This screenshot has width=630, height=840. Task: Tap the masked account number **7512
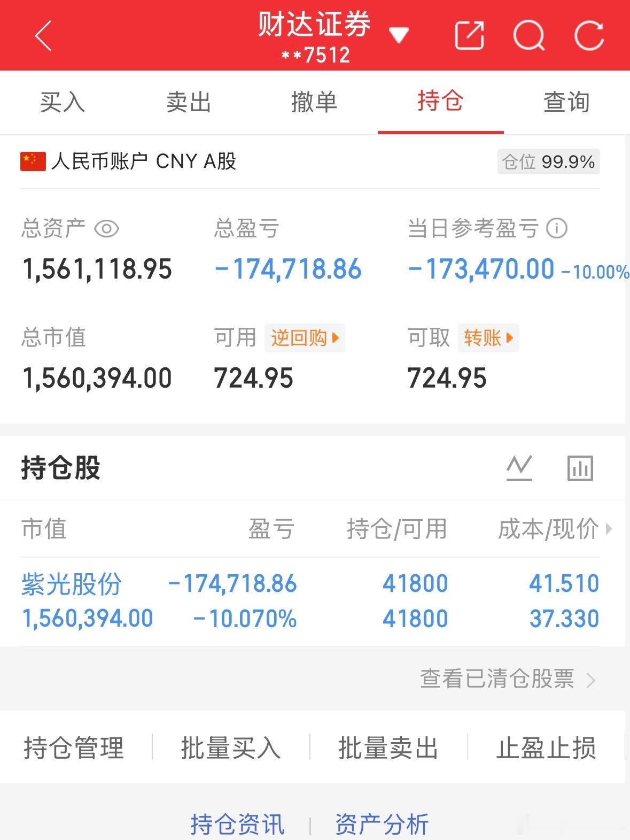[x=316, y=55]
